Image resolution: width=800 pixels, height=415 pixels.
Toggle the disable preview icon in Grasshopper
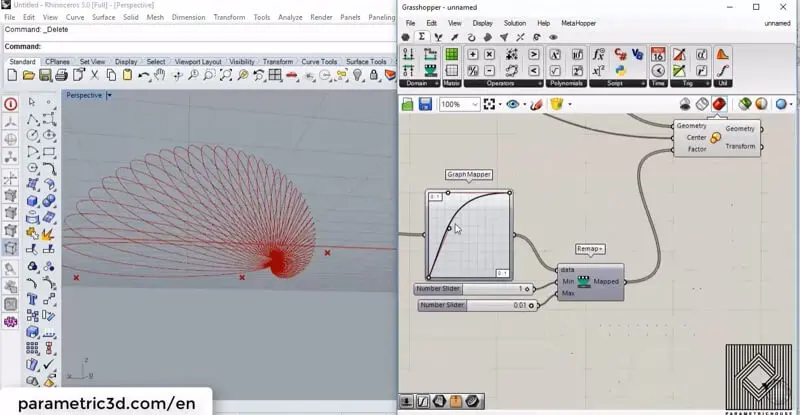686,104
